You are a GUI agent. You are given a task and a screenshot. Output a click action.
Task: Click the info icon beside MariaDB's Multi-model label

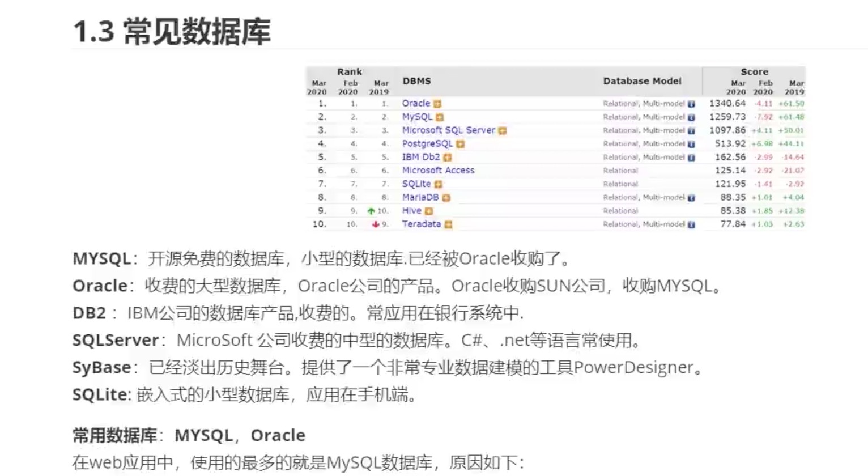point(691,197)
